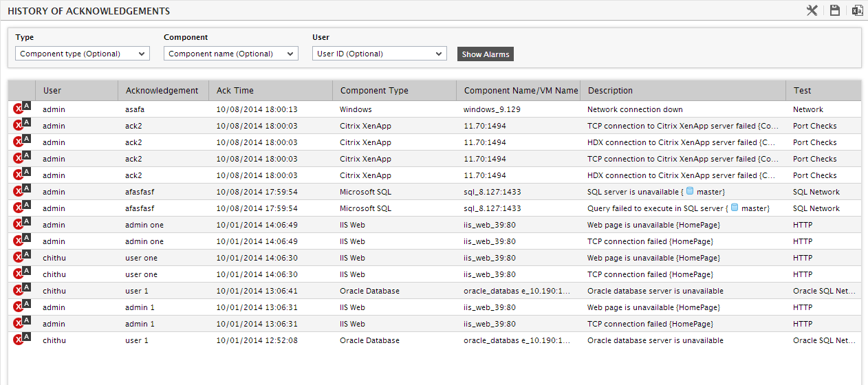868x385 pixels.
Task: Open the User ID dropdown
Action: click(380, 54)
